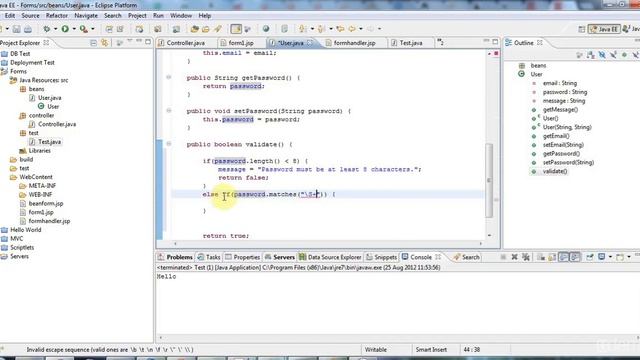Select User.java in Project Explorer

point(49,98)
